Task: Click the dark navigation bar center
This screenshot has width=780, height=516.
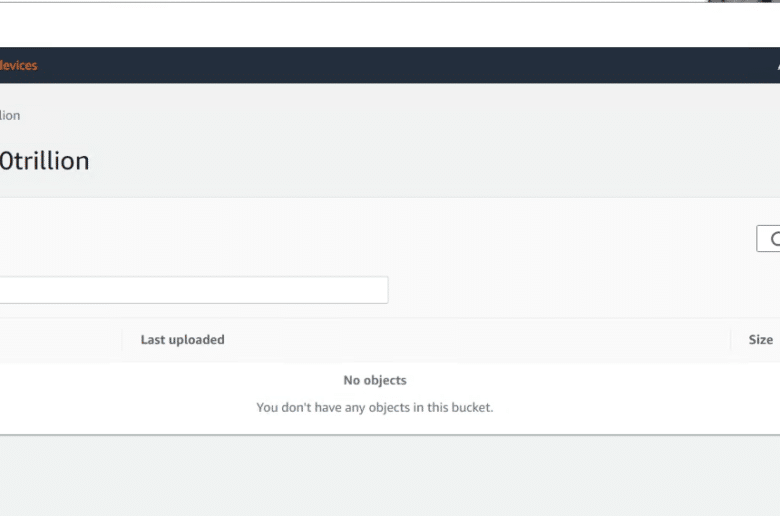Action: coord(390,65)
